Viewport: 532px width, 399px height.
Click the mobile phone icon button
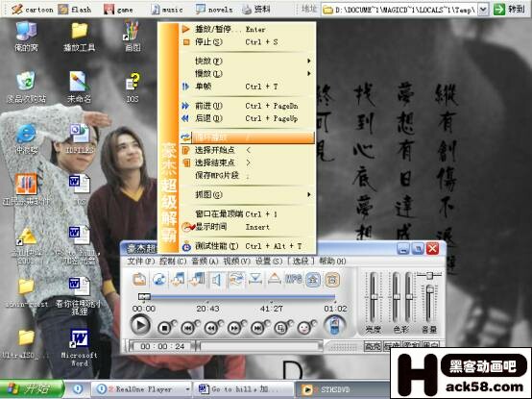pyautogui.click(x=334, y=325)
